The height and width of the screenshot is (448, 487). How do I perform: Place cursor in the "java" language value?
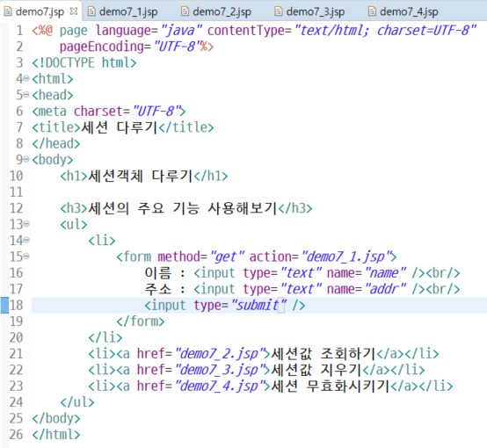[x=182, y=31]
